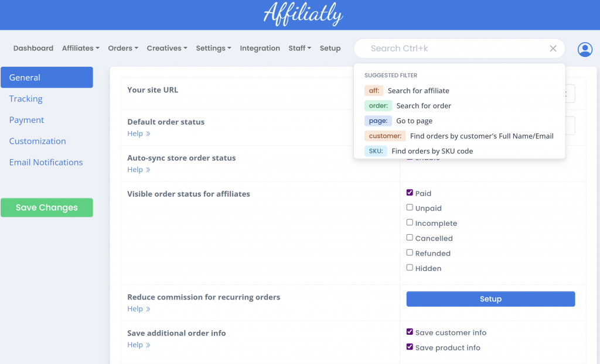The width and height of the screenshot is (600, 364).
Task: Go to the Integration nav item
Action: point(260,48)
